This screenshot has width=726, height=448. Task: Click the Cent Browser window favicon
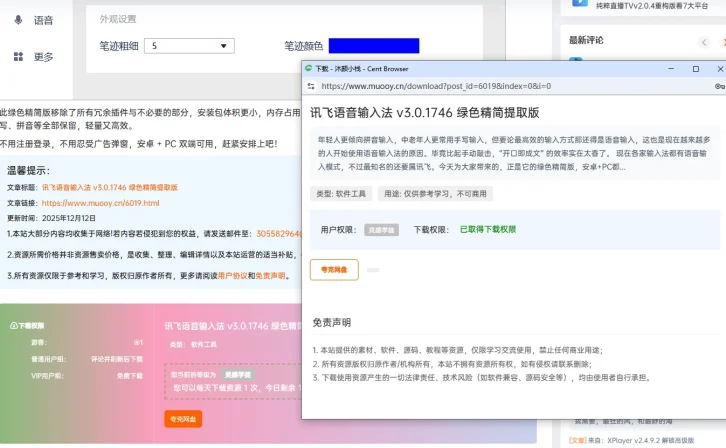pos(308,68)
